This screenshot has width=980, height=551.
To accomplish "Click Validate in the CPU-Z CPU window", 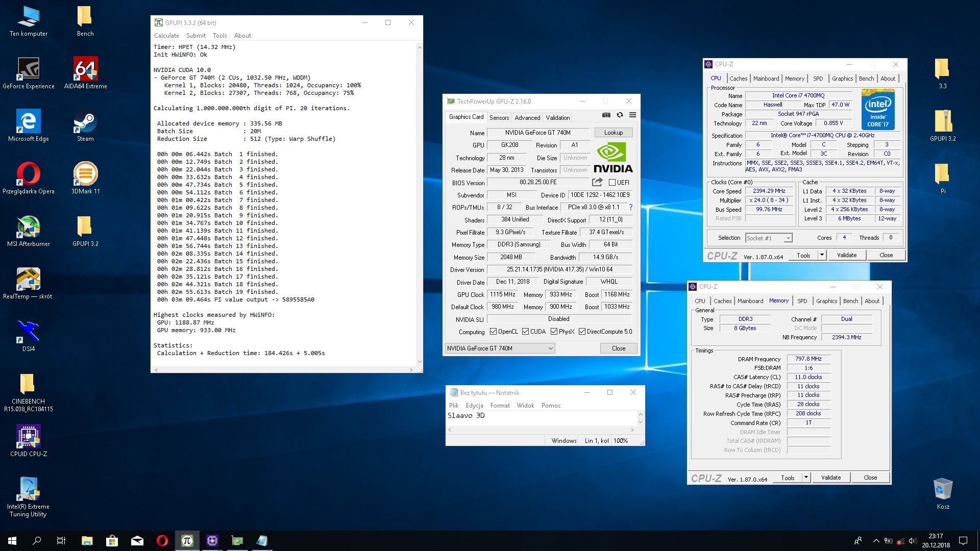I will 847,255.
